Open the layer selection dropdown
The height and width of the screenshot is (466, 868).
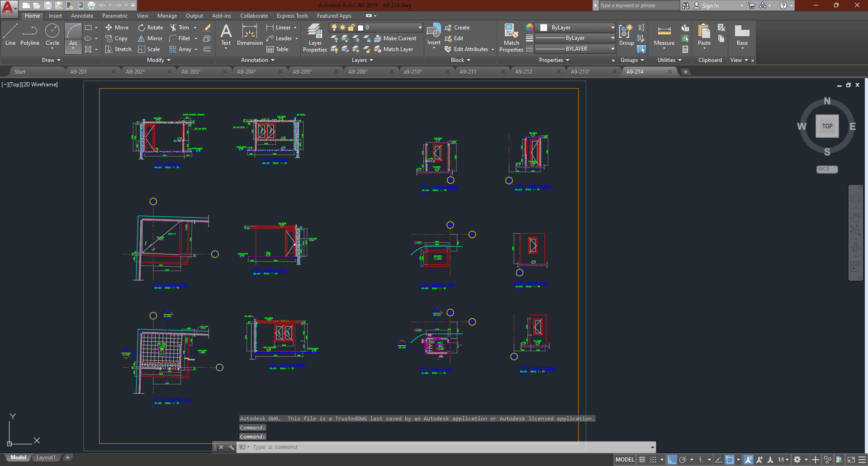pyautogui.click(x=420, y=28)
